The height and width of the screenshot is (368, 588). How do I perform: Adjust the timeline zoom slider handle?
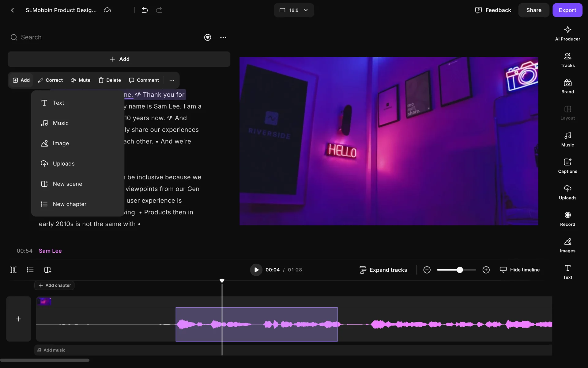(460, 270)
